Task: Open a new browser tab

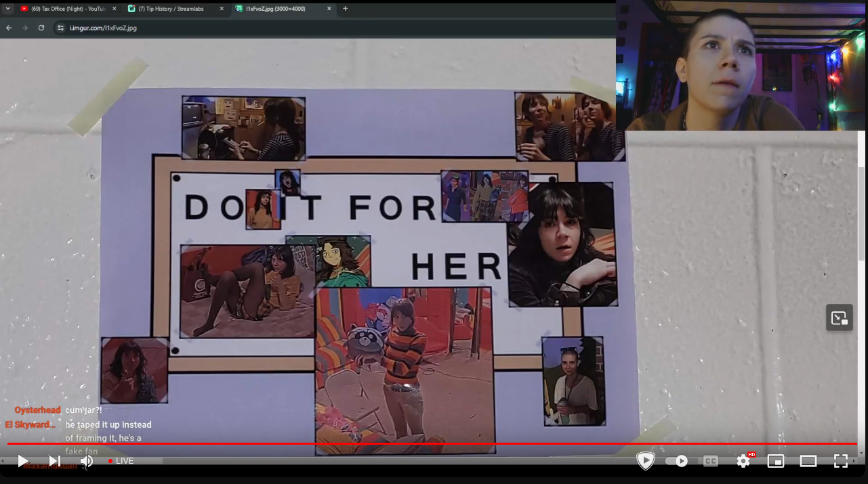Action: tap(345, 9)
